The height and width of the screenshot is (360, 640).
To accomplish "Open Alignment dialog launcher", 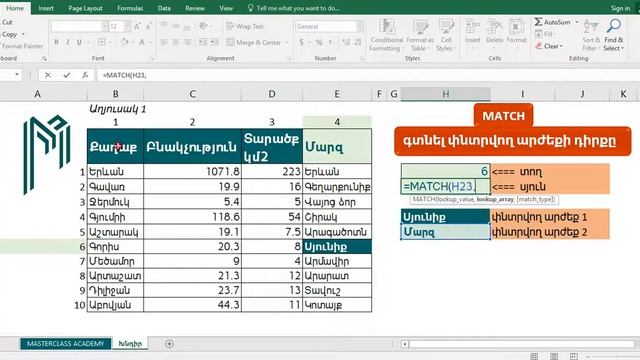I will coord(289,59).
